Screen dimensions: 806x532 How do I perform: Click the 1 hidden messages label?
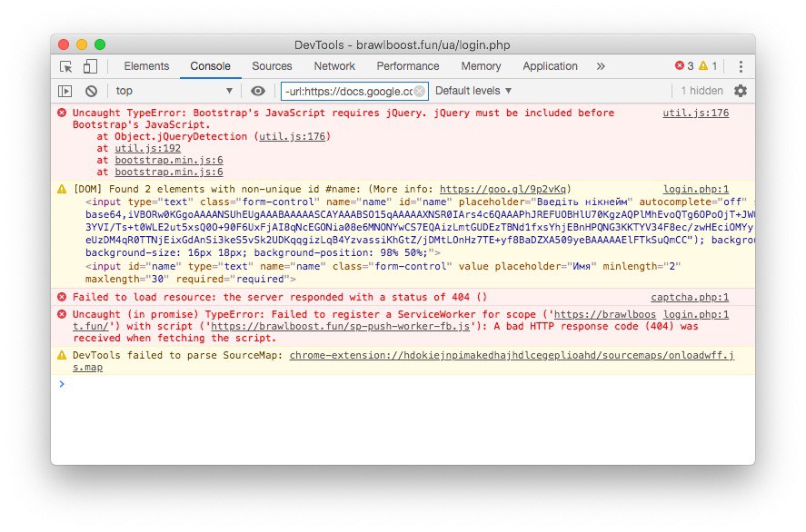pyautogui.click(x=702, y=91)
